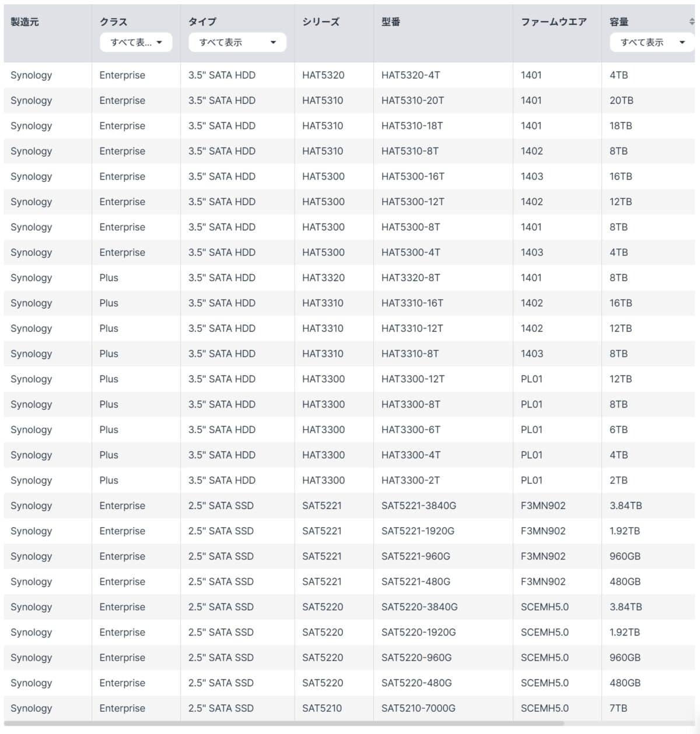Click the ファームウエア column header
The image size is (700, 734).
pyautogui.click(x=554, y=22)
